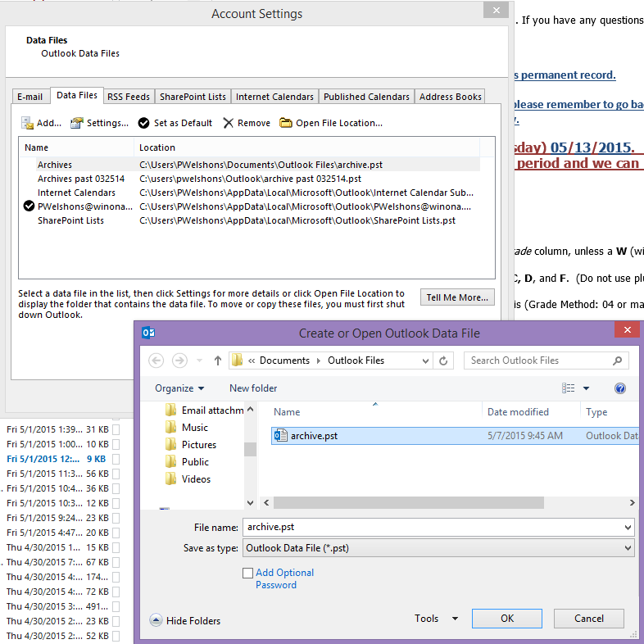Image resolution: width=644 pixels, height=644 pixels.
Task: Tick checkbox beside the 31 KB message
Action: pos(116,429)
